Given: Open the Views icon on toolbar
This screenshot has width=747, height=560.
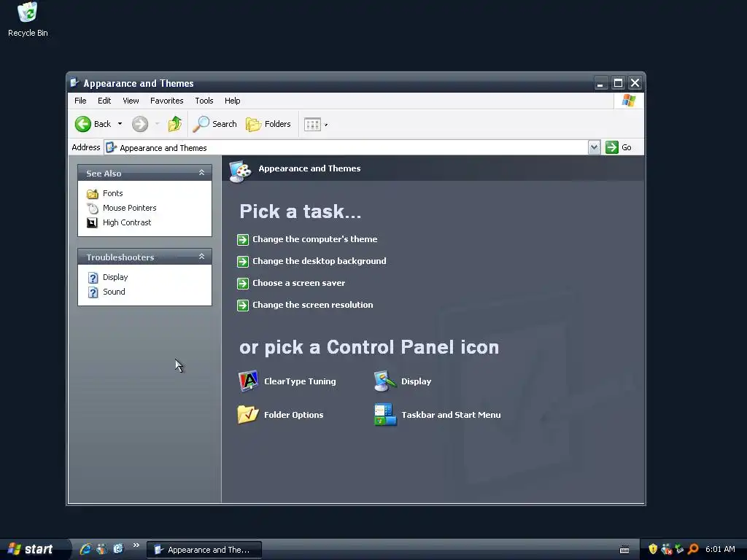Looking at the screenshot, I should (x=312, y=124).
